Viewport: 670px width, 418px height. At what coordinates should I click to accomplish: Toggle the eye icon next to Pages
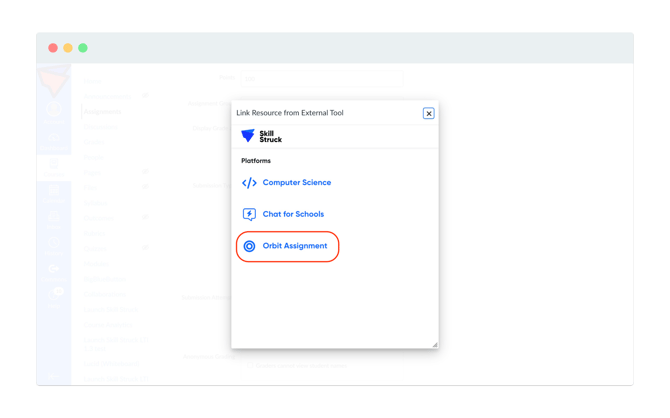[x=145, y=172]
